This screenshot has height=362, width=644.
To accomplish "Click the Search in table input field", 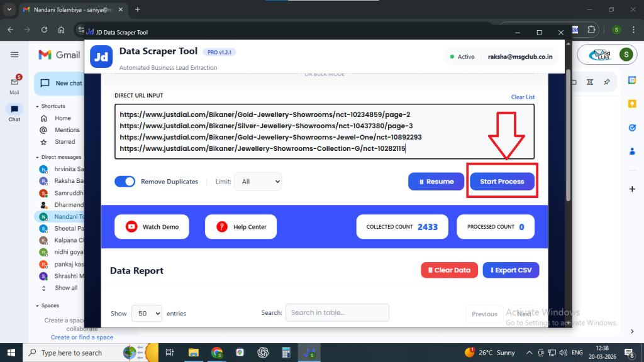I will [x=337, y=312].
